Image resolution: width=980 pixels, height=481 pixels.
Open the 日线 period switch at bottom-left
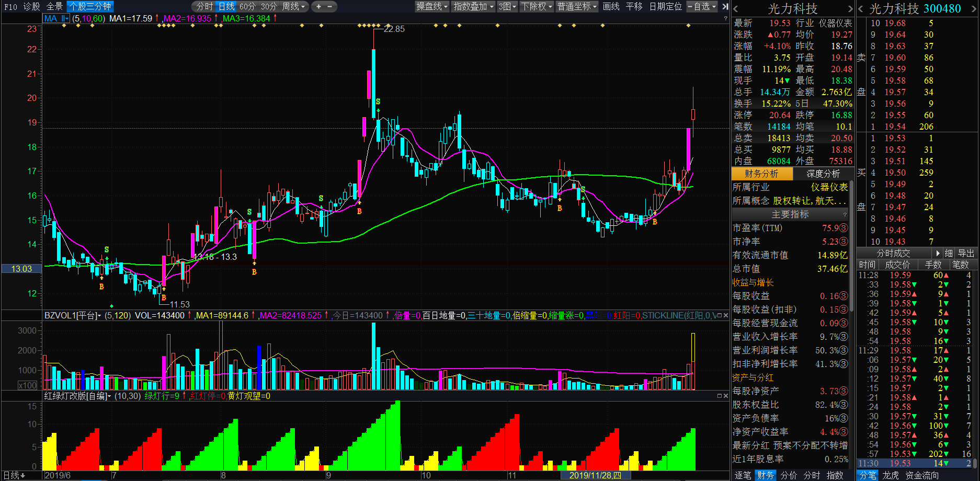point(15,475)
